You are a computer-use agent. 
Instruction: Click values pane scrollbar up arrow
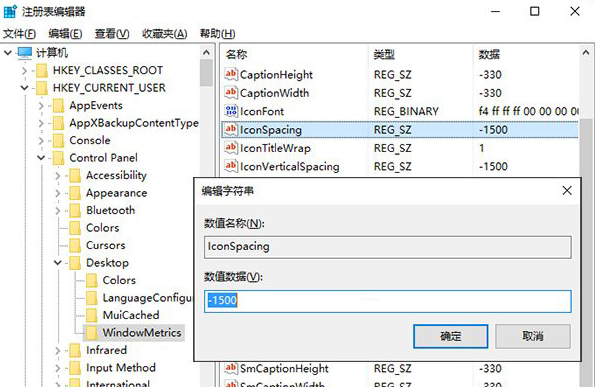coord(586,53)
